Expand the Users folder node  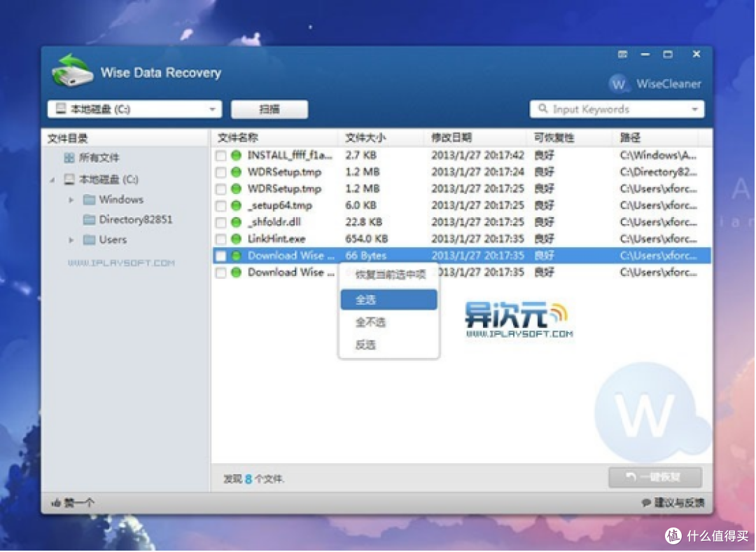coord(71,240)
